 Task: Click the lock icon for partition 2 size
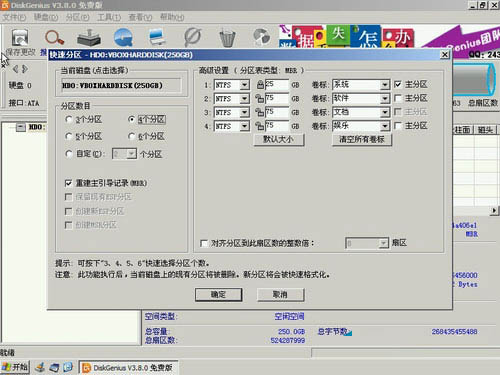(259, 98)
